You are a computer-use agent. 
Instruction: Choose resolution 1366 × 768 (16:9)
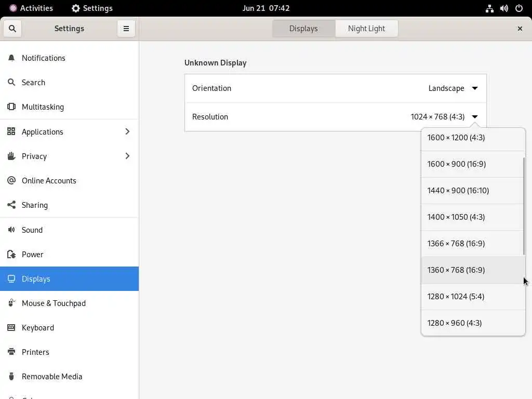click(x=473, y=243)
